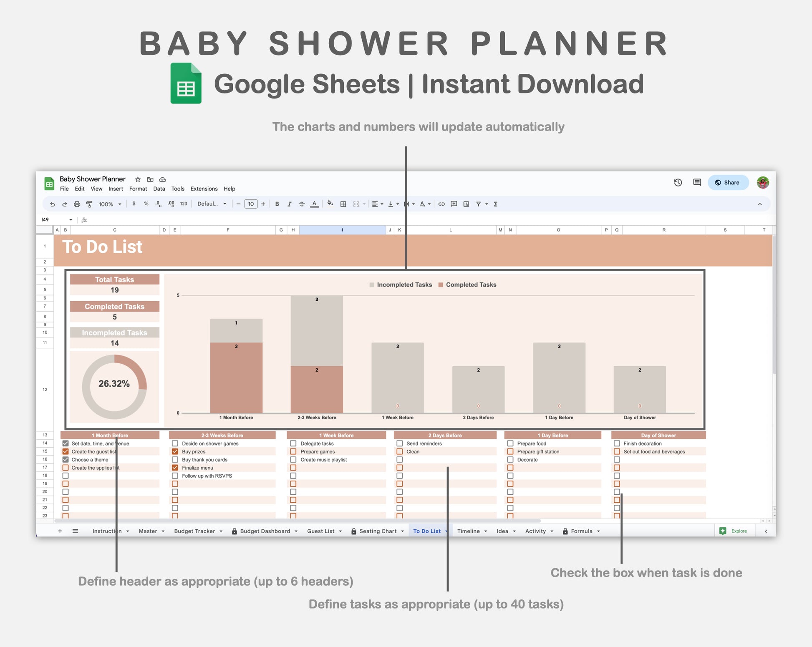The image size is (812, 647).
Task: Click the undo arrow in toolbar
Action: pyautogui.click(x=52, y=204)
